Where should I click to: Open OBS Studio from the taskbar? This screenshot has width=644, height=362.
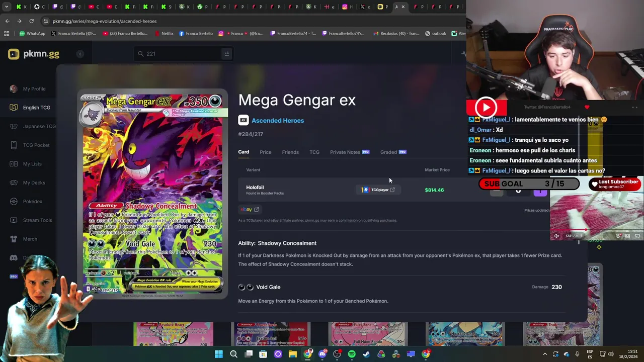[337, 354]
